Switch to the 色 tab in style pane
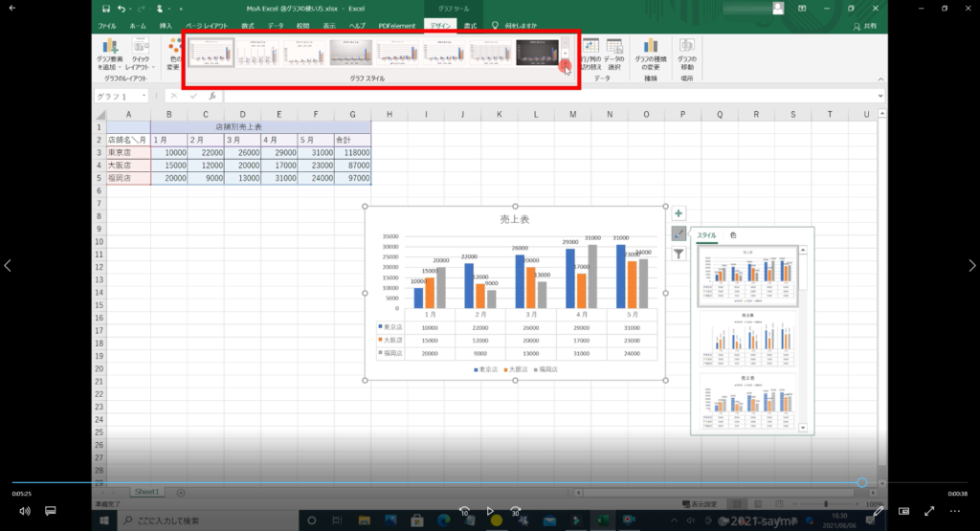Screen dimensions: 980x531 point(733,235)
